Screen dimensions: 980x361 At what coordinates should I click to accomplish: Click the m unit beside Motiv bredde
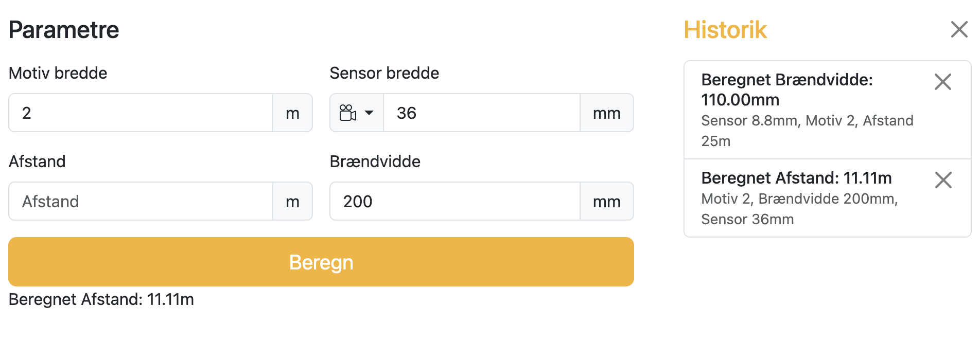pyautogui.click(x=292, y=113)
